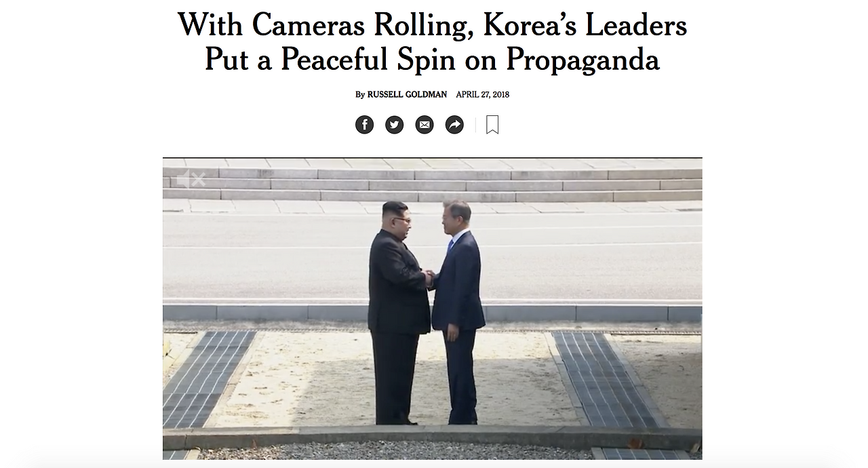Open more sharing options arrow icon
868x468 pixels.
point(454,125)
